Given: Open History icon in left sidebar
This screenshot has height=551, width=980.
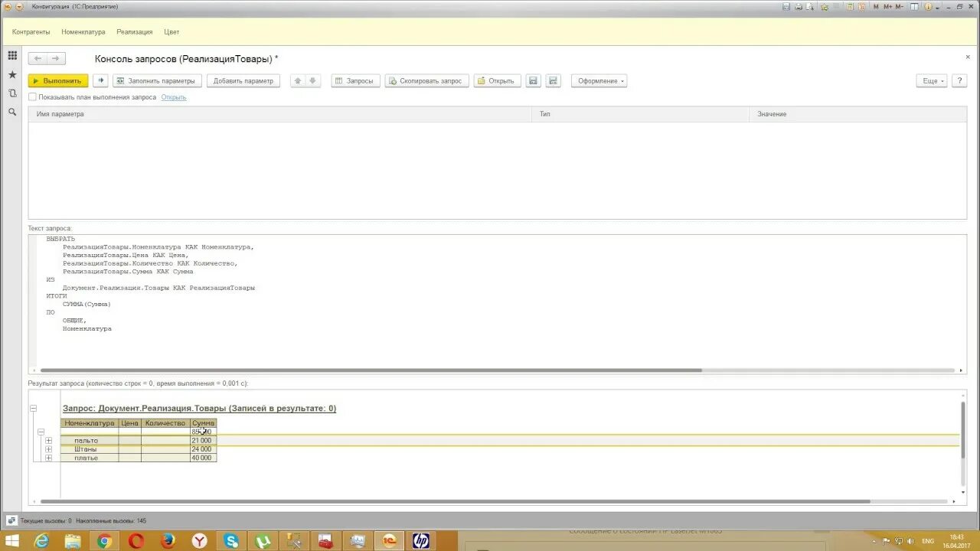Looking at the screenshot, I should [x=12, y=93].
